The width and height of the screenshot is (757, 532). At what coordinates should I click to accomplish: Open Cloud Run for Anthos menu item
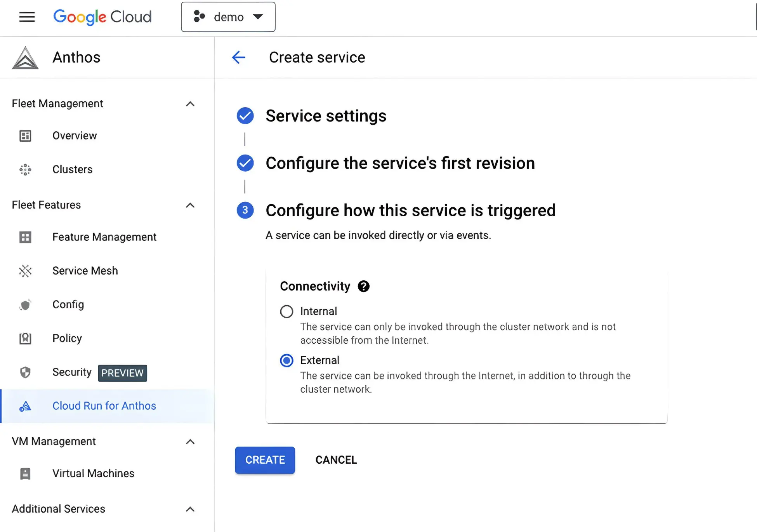[104, 406]
